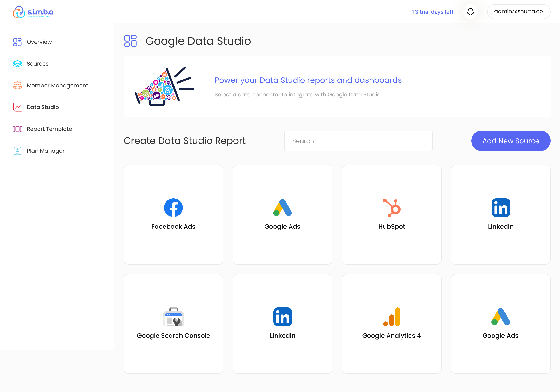Open Plan Manager from the sidebar
The height and width of the screenshot is (392, 560).
coord(46,151)
